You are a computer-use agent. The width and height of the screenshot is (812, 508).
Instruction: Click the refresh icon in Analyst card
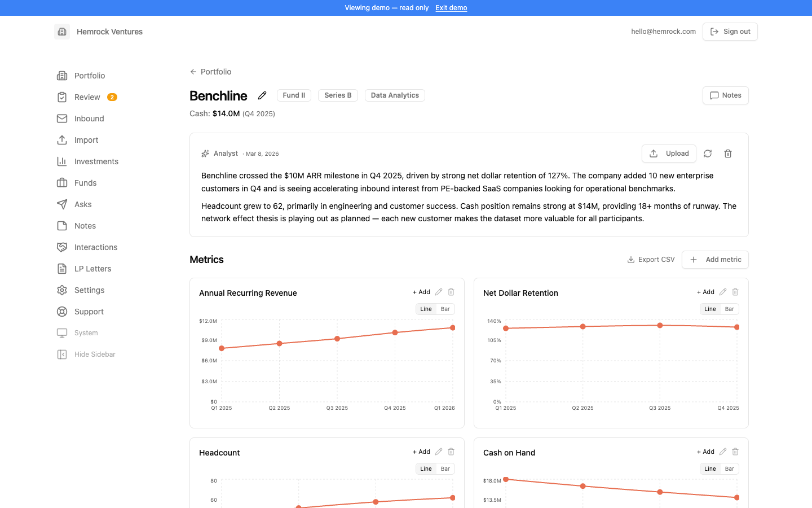(708, 154)
